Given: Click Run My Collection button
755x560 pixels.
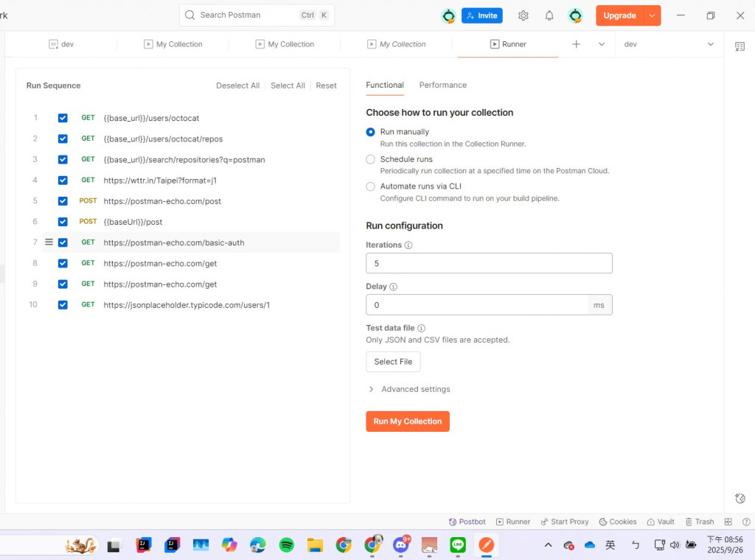Looking at the screenshot, I should click(407, 421).
